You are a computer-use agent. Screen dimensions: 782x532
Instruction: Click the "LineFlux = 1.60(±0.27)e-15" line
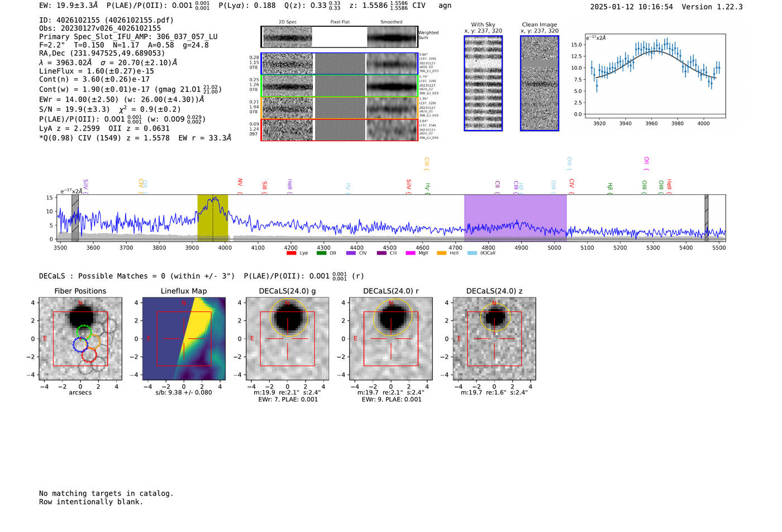click(96, 71)
